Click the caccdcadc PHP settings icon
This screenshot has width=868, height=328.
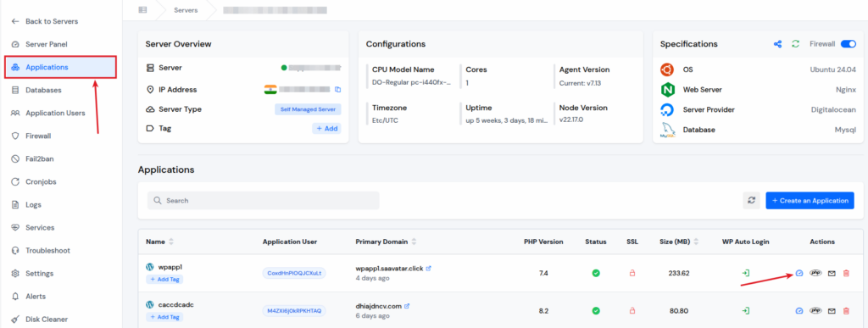coord(815,311)
